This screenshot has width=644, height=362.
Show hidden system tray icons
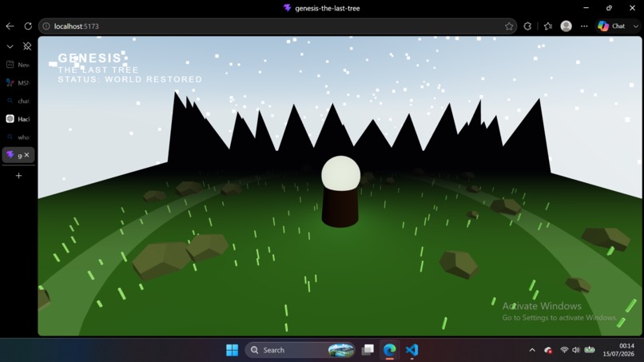click(x=532, y=350)
